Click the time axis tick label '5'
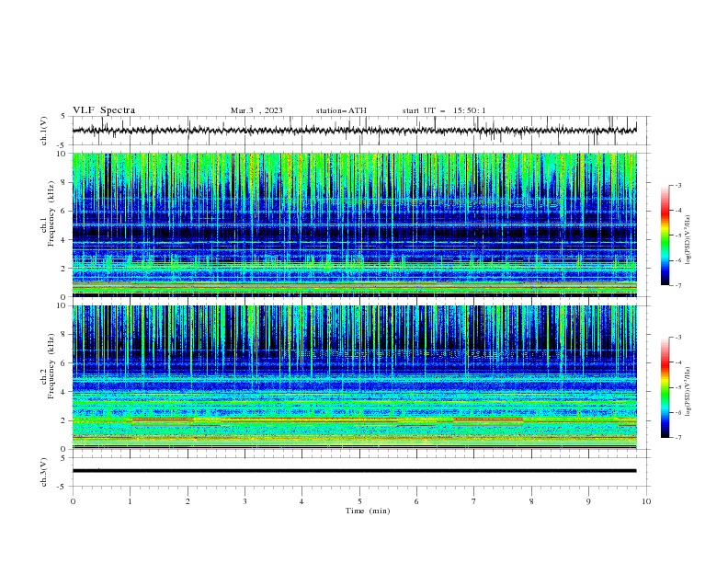This screenshot has height=563, width=728. pyautogui.click(x=359, y=501)
